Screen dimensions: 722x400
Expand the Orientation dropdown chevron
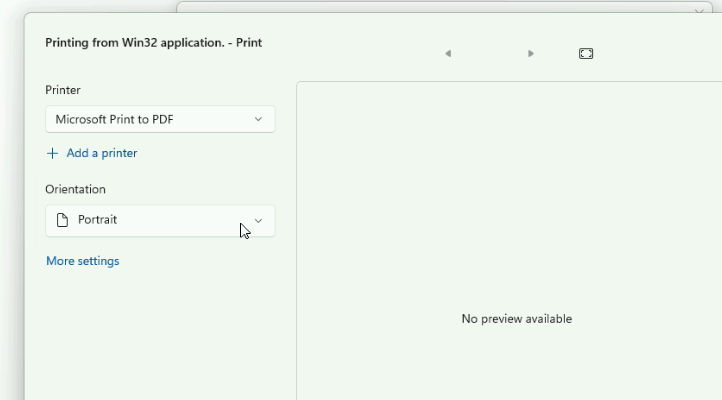pos(258,220)
